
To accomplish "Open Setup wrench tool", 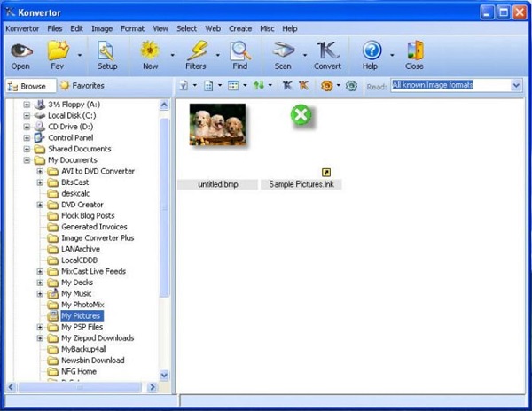I will pyautogui.click(x=107, y=50).
